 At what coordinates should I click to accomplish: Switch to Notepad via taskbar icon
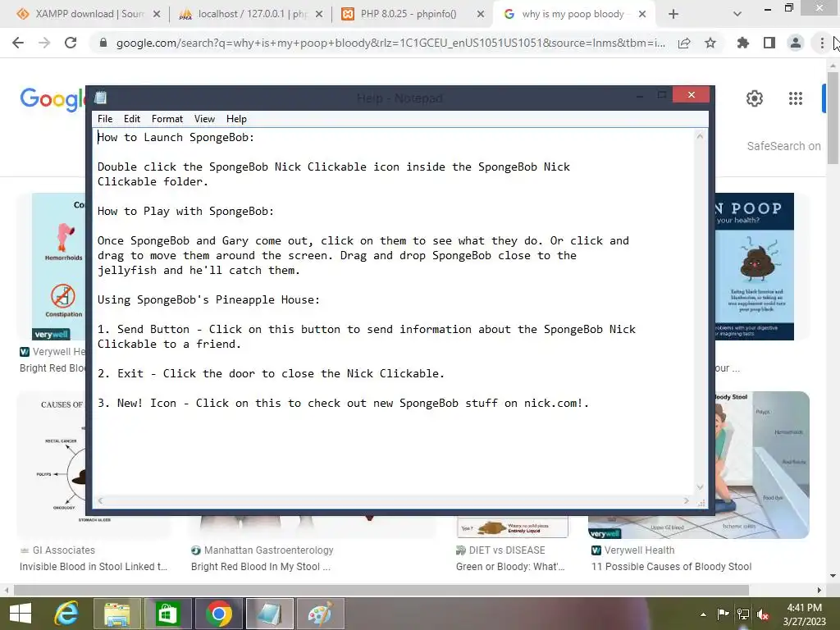point(269,614)
